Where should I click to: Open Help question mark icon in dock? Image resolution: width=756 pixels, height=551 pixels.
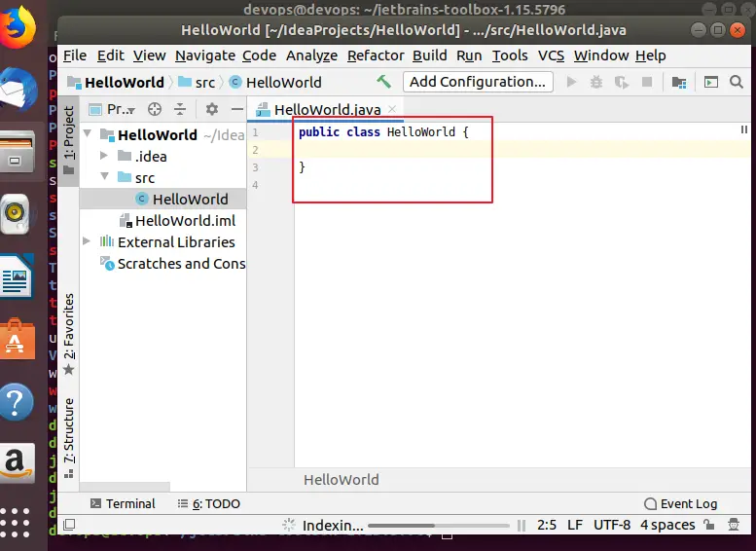[17, 401]
